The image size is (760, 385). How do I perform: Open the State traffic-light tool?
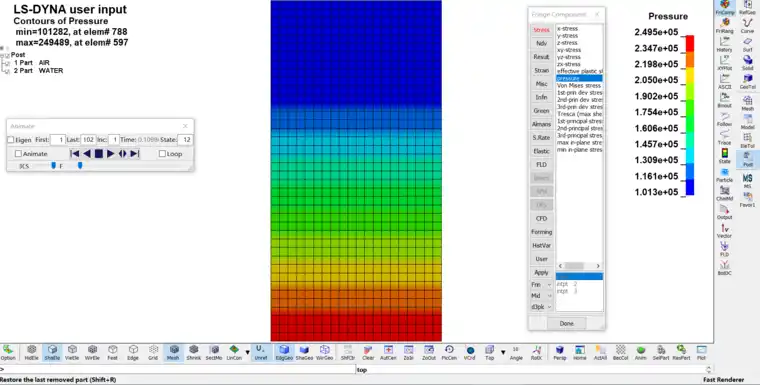[725, 155]
